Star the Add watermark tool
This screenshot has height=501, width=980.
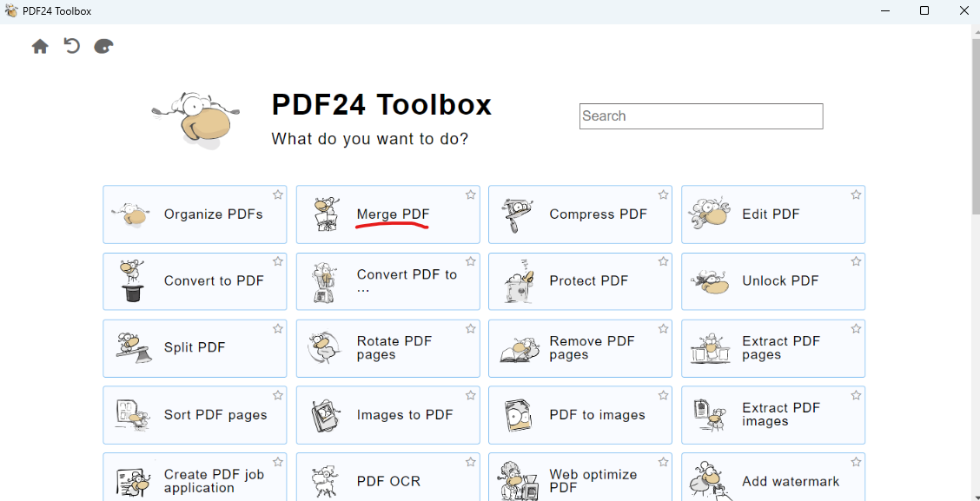click(857, 462)
